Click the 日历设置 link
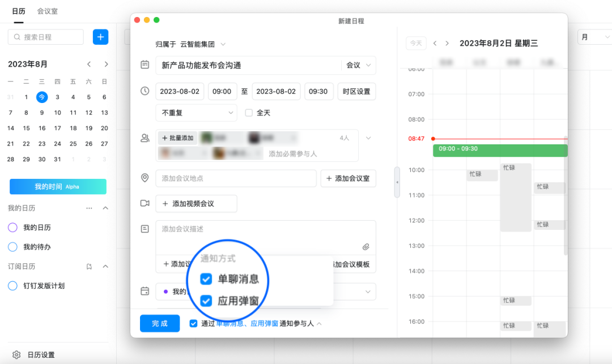The width and height of the screenshot is (612, 364). click(x=41, y=354)
